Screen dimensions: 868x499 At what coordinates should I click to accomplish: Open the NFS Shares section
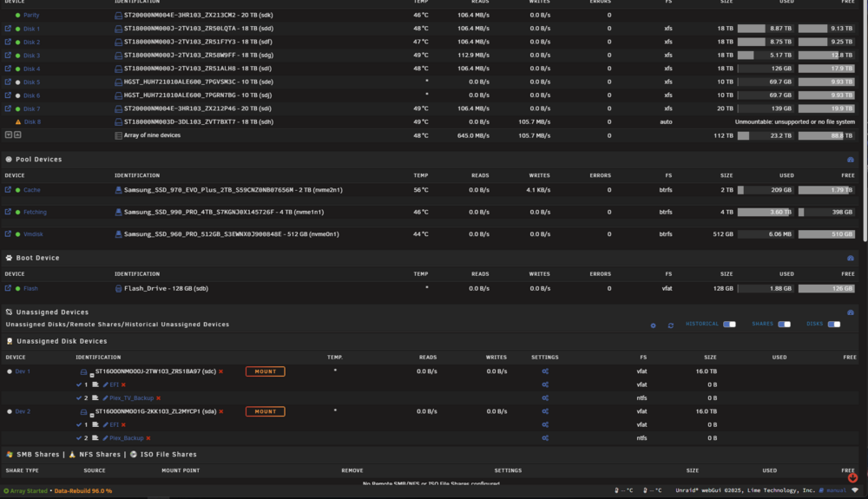pos(100,454)
